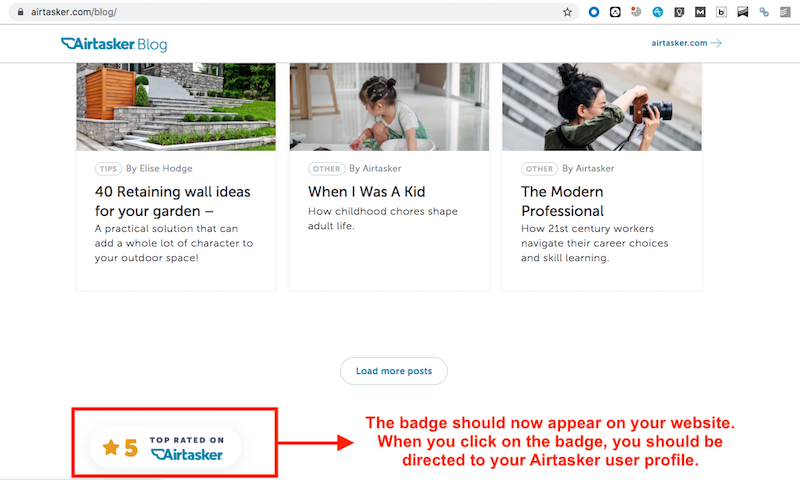Image resolution: width=800 pixels, height=480 pixels.
Task: Select the OTHER tag on 'When I Was A Kid'
Action: [x=327, y=169]
